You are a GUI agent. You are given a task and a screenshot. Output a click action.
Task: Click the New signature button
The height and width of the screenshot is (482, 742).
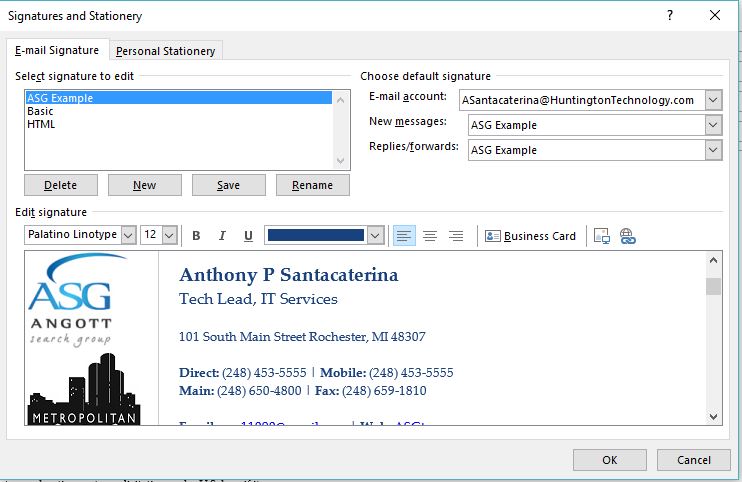point(144,185)
